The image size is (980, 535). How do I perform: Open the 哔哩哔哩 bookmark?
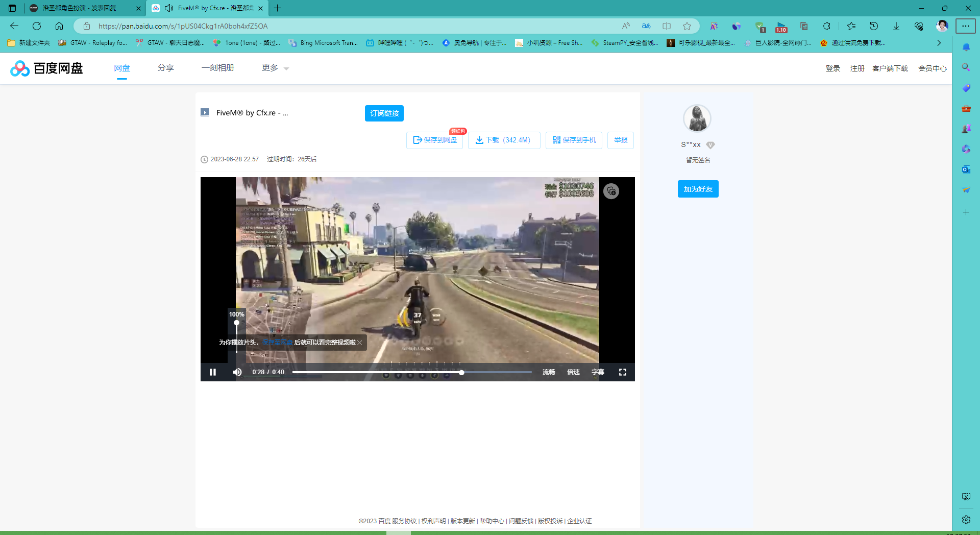tap(400, 43)
